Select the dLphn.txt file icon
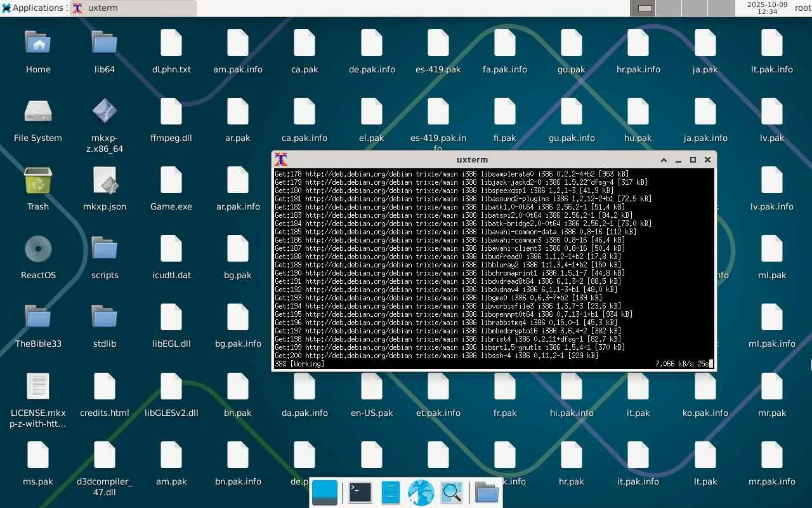This screenshot has height=508, width=812. click(x=171, y=43)
